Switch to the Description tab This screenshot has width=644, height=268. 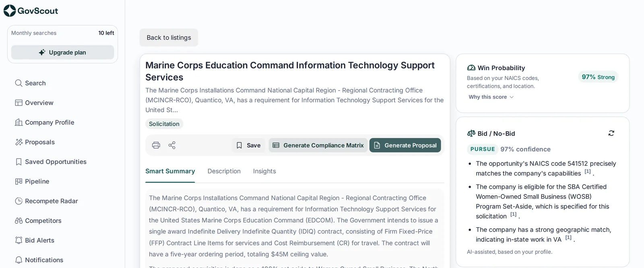tap(224, 171)
